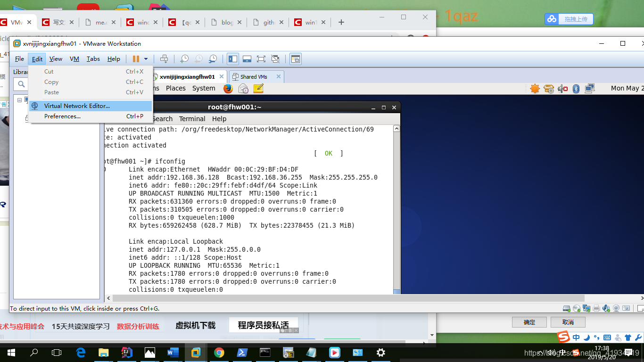Click the 取消 button
The height and width of the screenshot is (362, 644).
[x=568, y=322]
